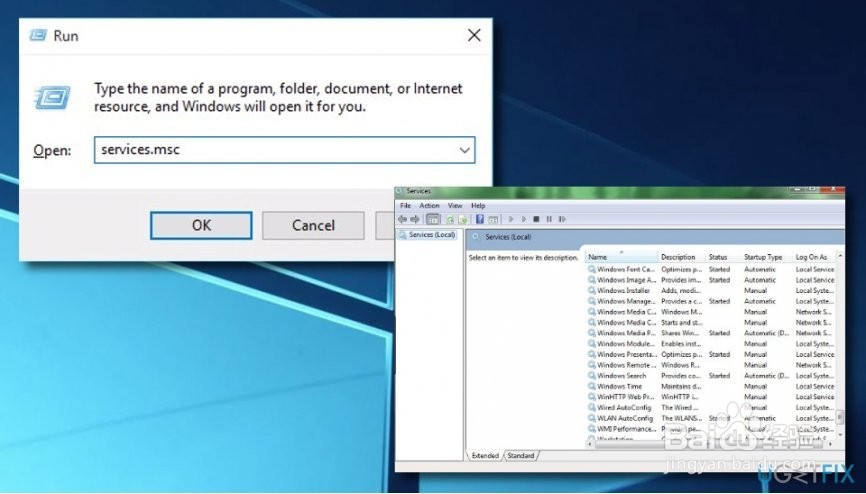Click Export List icon in Services toolbar

[x=463, y=219]
